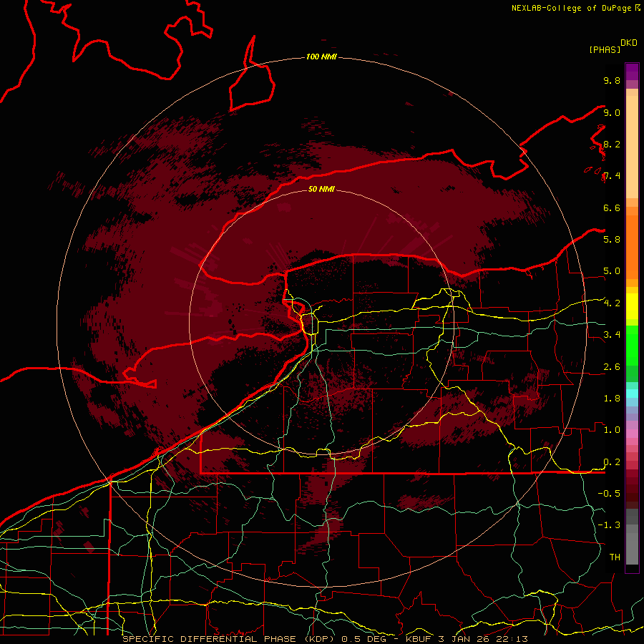Click the 1.0 scale value
644x644 pixels.
(x=612, y=430)
